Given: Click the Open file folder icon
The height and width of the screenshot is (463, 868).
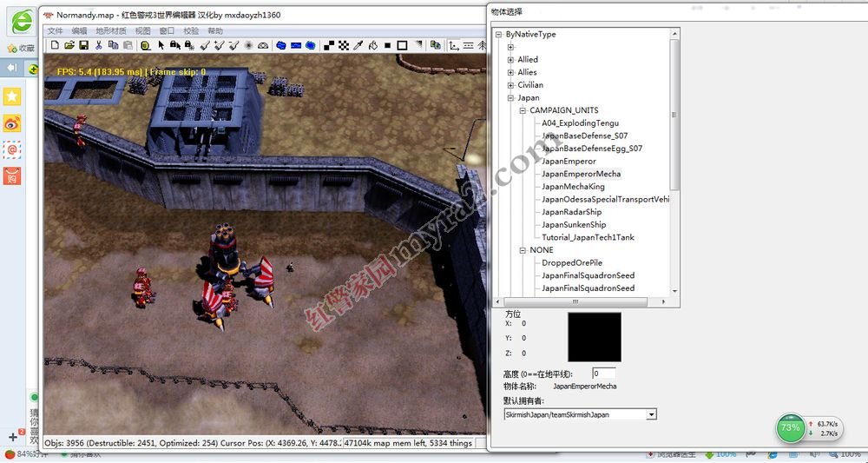Looking at the screenshot, I should 69,45.
